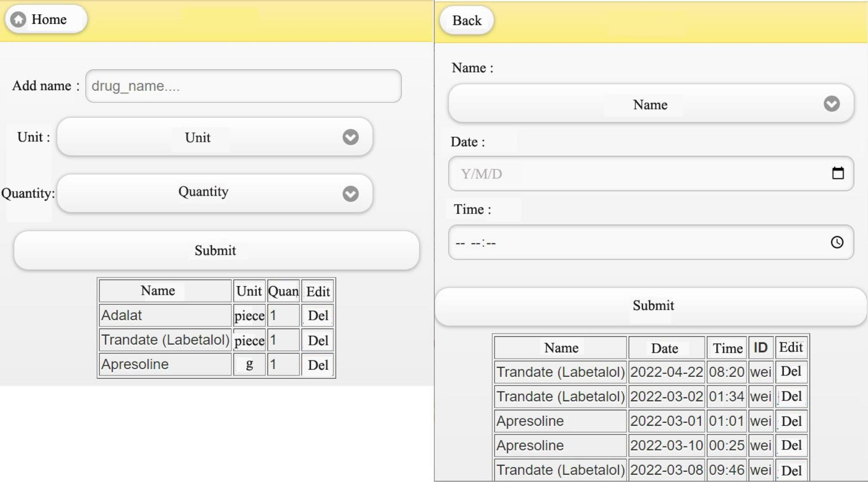The height and width of the screenshot is (482, 868).
Task: Submit the schedule form on right panel
Action: click(651, 306)
